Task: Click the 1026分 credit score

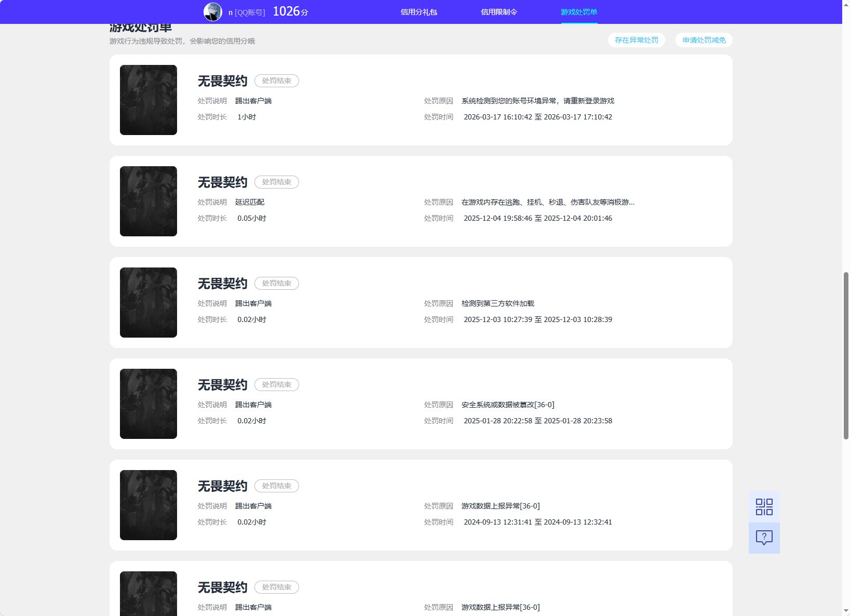Action: (x=290, y=11)
